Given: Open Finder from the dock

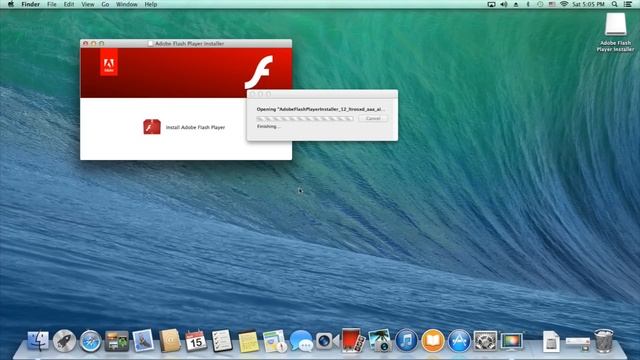Looking at the screenshot, I should (x=38, y=341).
